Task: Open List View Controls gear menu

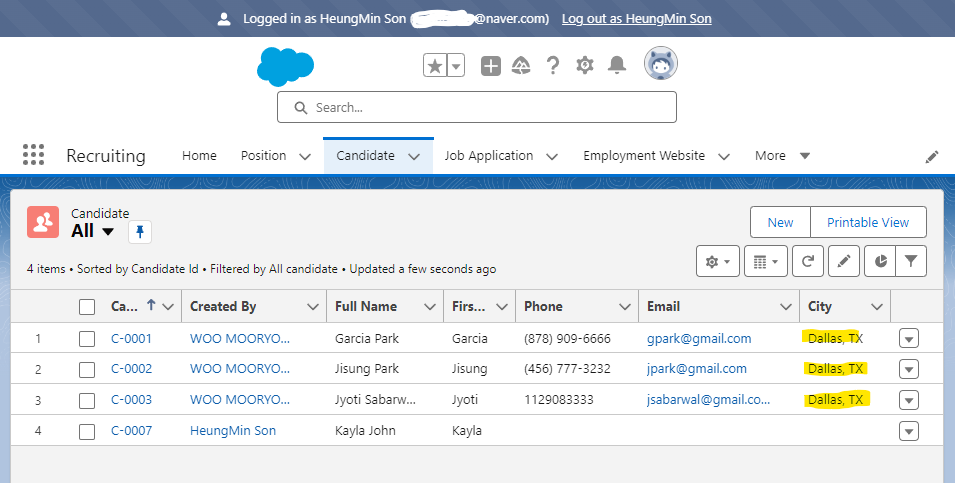Action: pyautogui.click(x=717, y=261)
